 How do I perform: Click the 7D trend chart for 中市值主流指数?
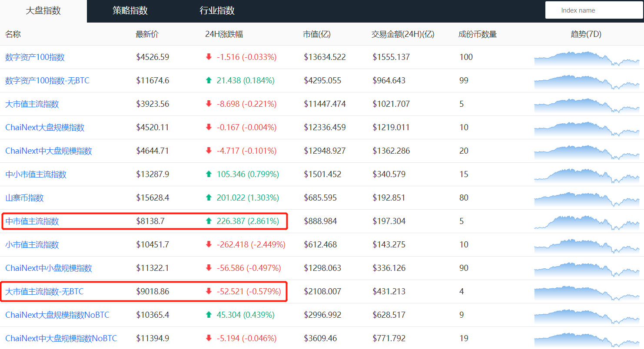tap(587, 222)
